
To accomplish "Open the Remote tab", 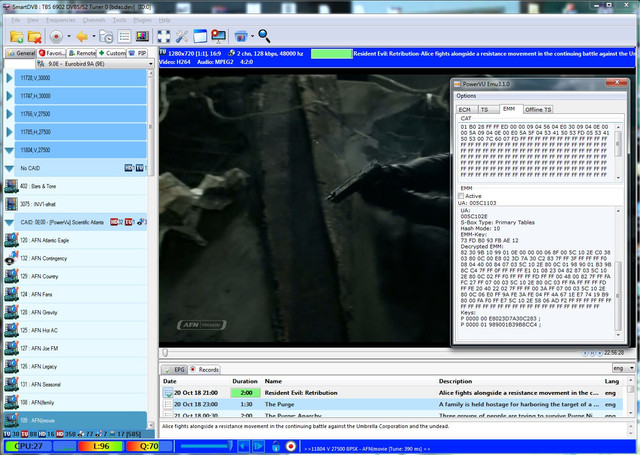I will click(x=82, y=53).
